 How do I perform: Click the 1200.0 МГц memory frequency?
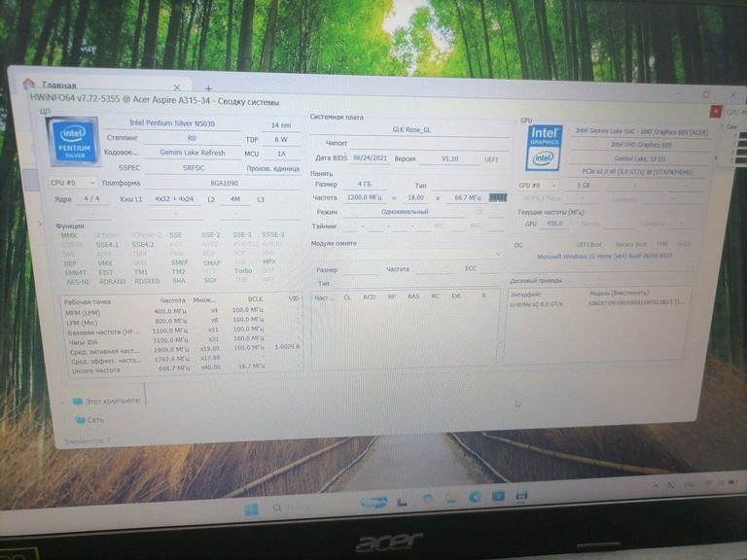364,197
